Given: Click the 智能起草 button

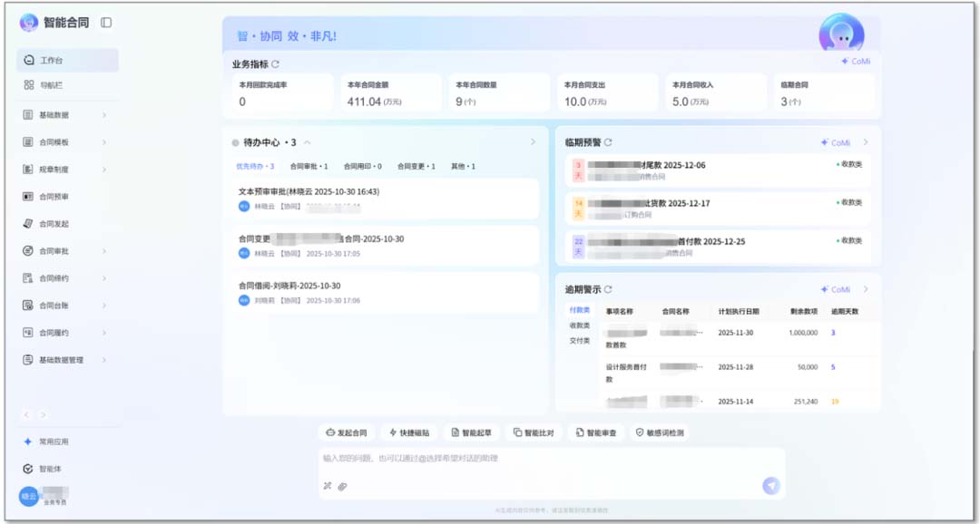Looking at the screenshot, I should (x=472, y=433).
